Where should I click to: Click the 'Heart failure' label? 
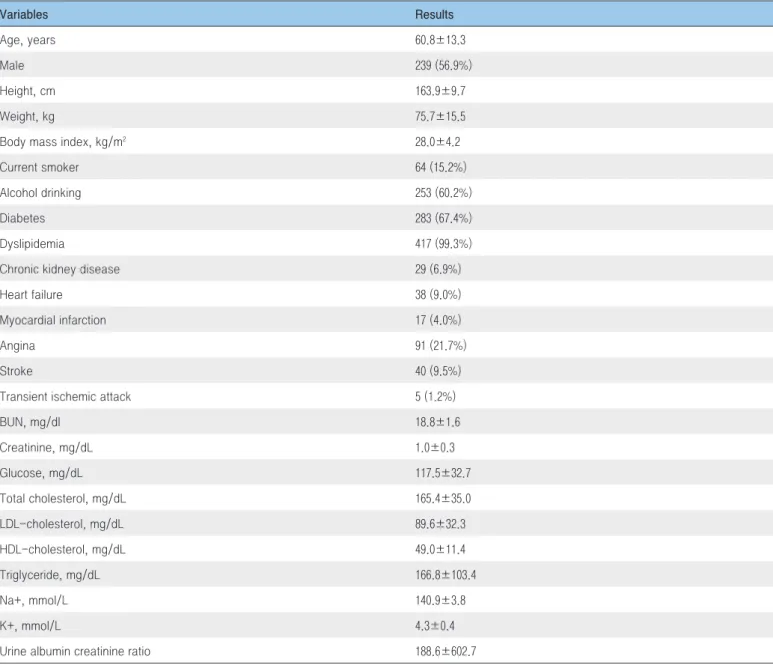pos(31,295)
